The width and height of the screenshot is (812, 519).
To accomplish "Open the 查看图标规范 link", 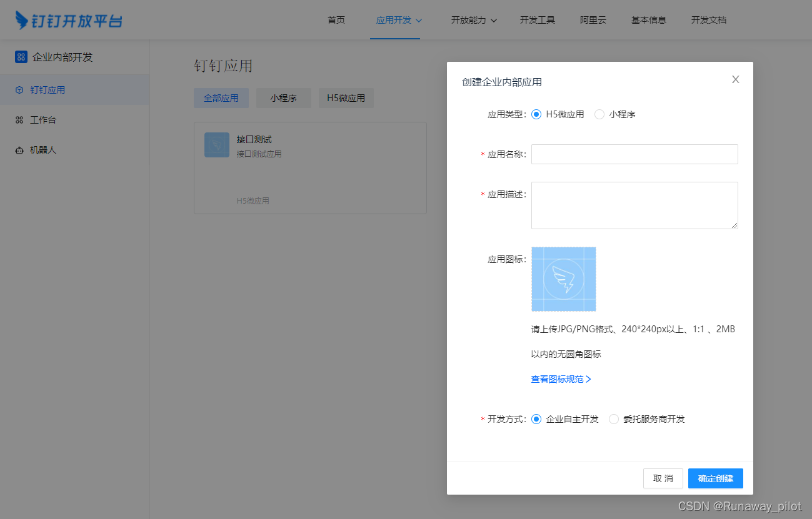I will pos(561,379).
